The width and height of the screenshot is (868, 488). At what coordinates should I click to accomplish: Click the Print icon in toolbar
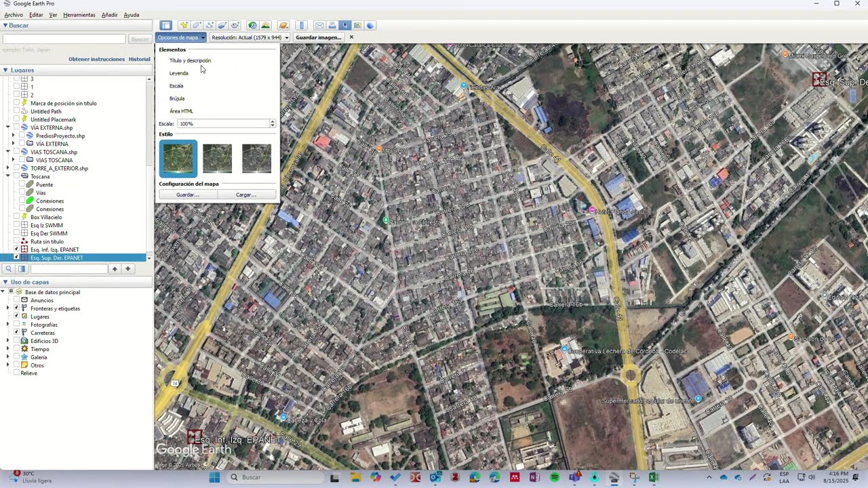332,26
